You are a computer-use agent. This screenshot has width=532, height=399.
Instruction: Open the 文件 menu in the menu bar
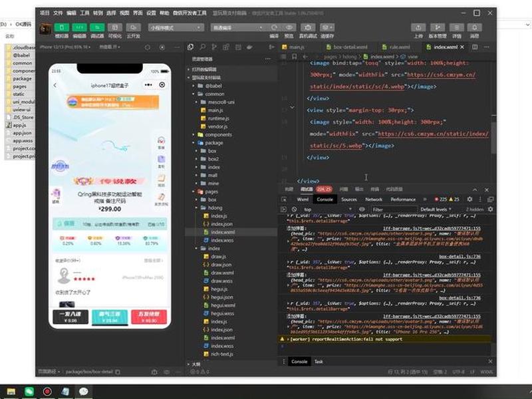tap(58, 13)
